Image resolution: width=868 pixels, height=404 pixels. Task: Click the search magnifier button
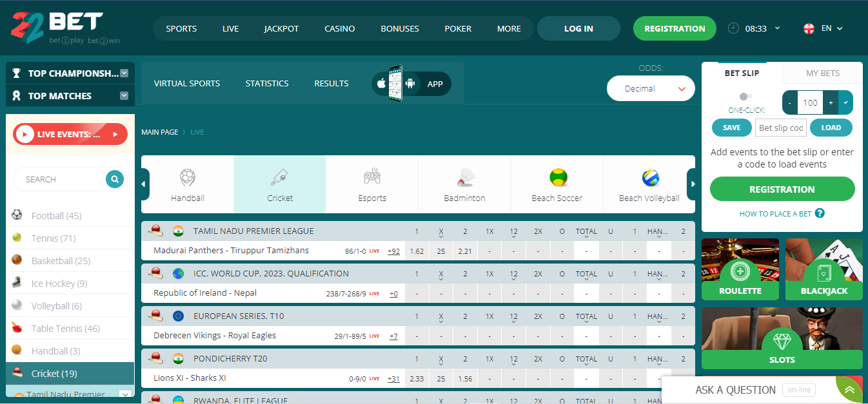tap(115, 179)
